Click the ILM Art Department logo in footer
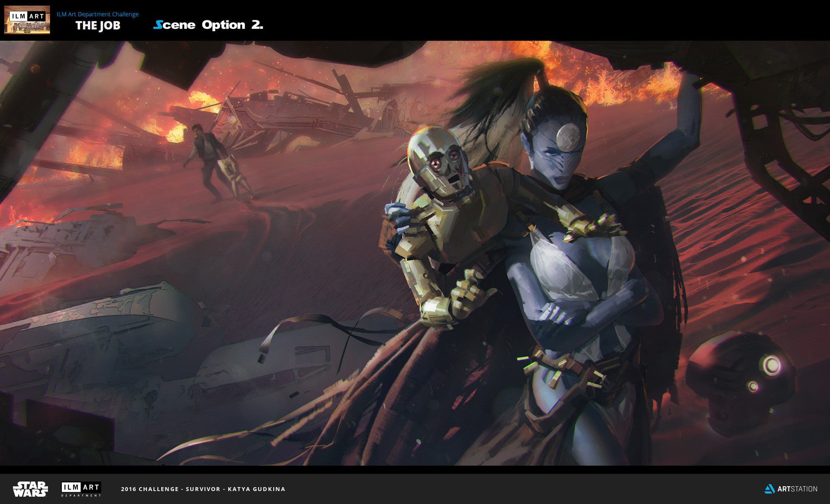 (x=81, y=489)
